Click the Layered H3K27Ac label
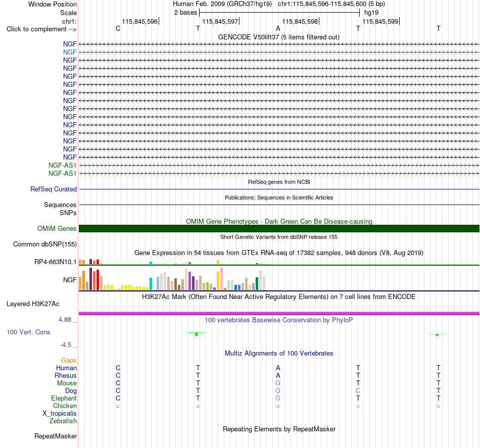This screenshot has width=480, height=448. 33,304
